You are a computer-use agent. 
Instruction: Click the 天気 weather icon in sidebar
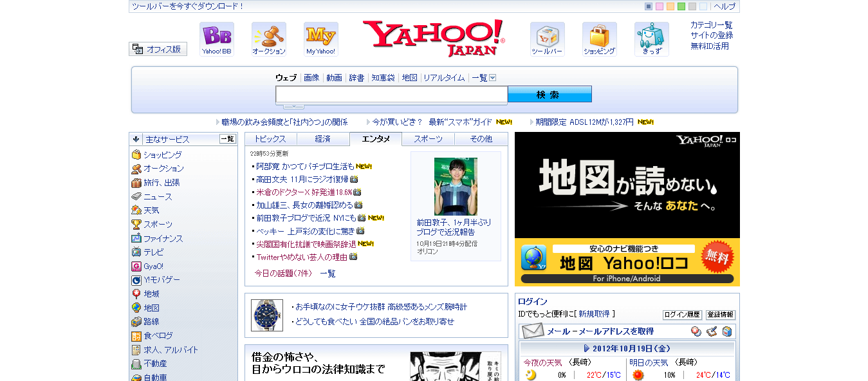tap(136, 210)
